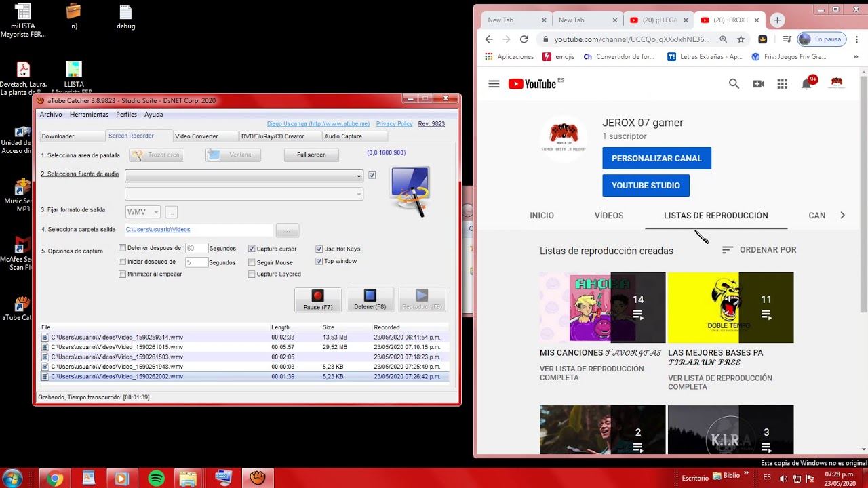Screen dimensions: 868x488
Task: Open the Ayuda menu
Action: click(x=153, y=115)
